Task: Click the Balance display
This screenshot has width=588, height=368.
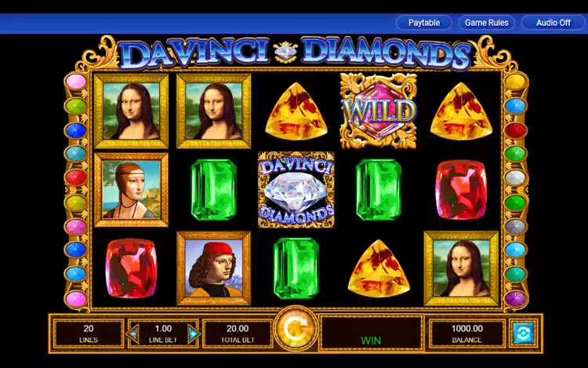Action: [467, 333]
